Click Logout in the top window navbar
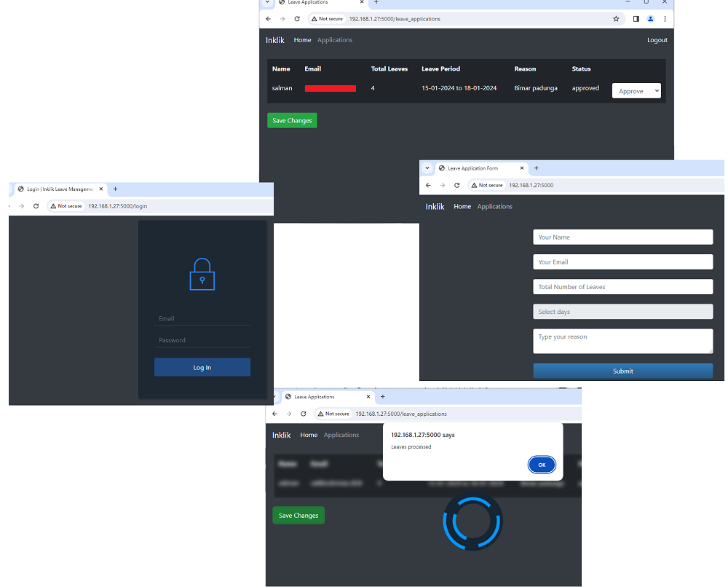The height and width of the screenshot is (587, 728). (657, 40)
